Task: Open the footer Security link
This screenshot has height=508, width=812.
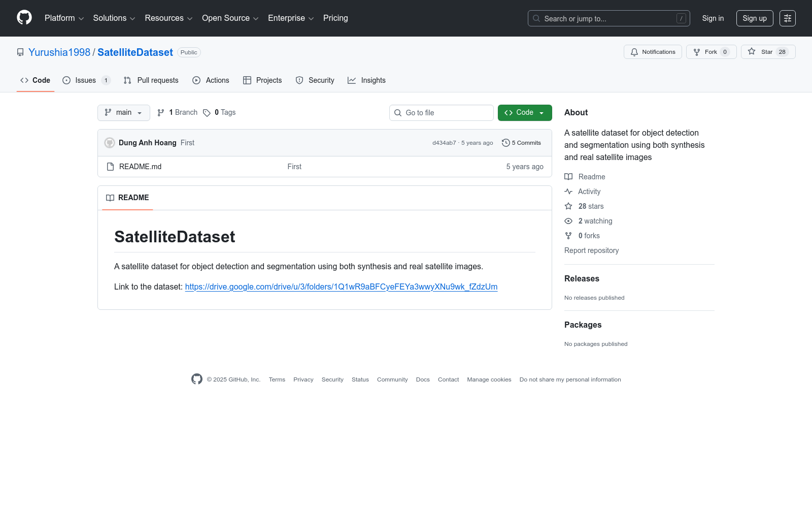Action: 332,379
